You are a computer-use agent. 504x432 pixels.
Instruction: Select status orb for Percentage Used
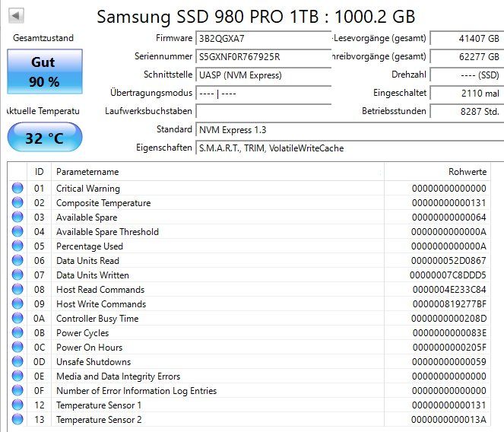(17, 246)
